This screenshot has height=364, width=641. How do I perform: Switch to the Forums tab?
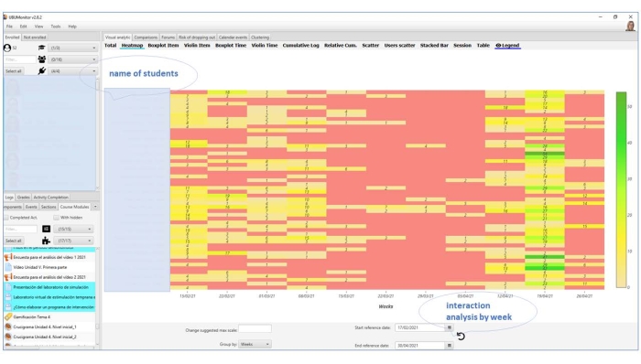pos(168,37)
